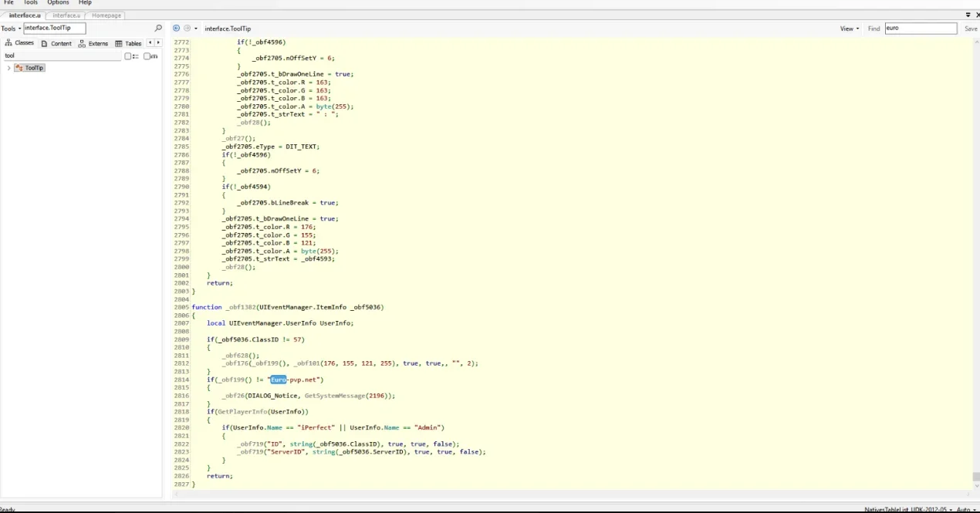The image size is (980, 513).
Task: Open the Tools dropdown
Action: tap(11, 29)
